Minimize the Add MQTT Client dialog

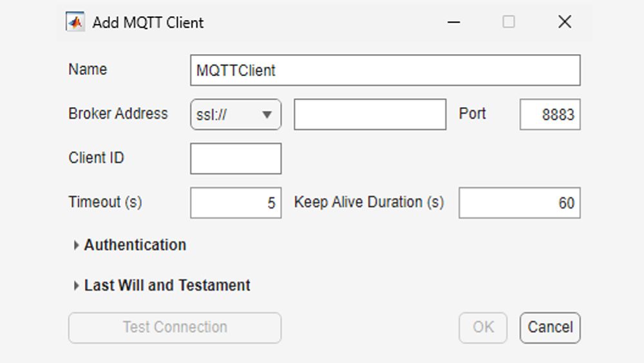pyautogui.click(x=454, y=22)
